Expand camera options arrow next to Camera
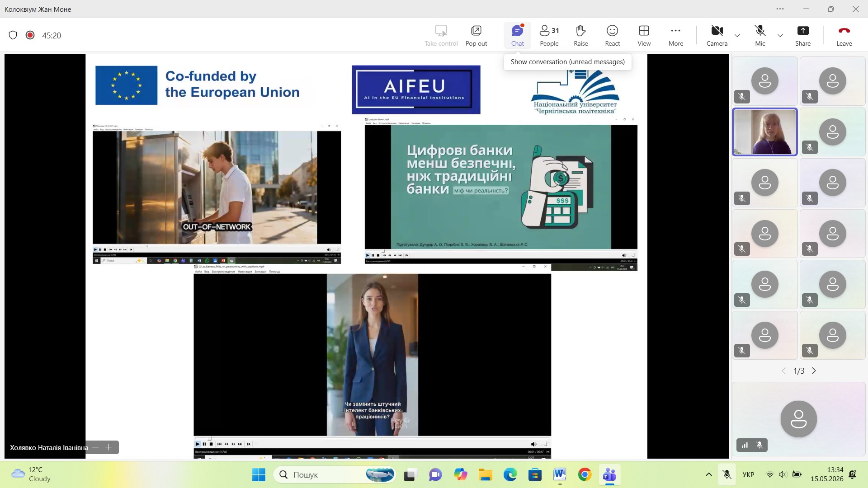The image size is (868, 488). (737, 36)
